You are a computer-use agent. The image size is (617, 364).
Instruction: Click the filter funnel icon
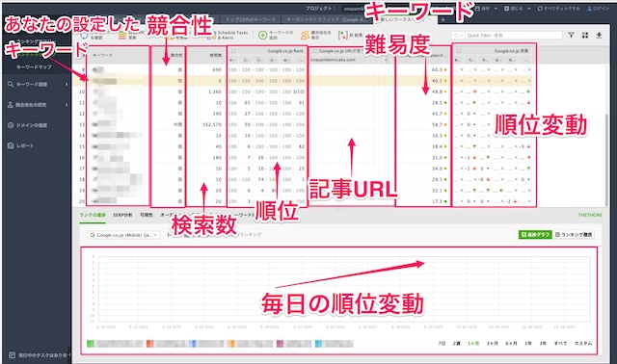click(571, 35)
